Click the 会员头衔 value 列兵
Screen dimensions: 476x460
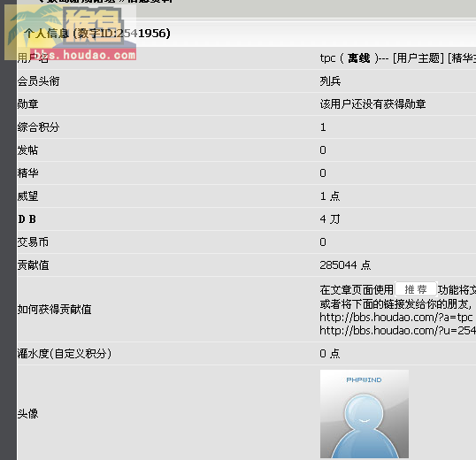330,81
